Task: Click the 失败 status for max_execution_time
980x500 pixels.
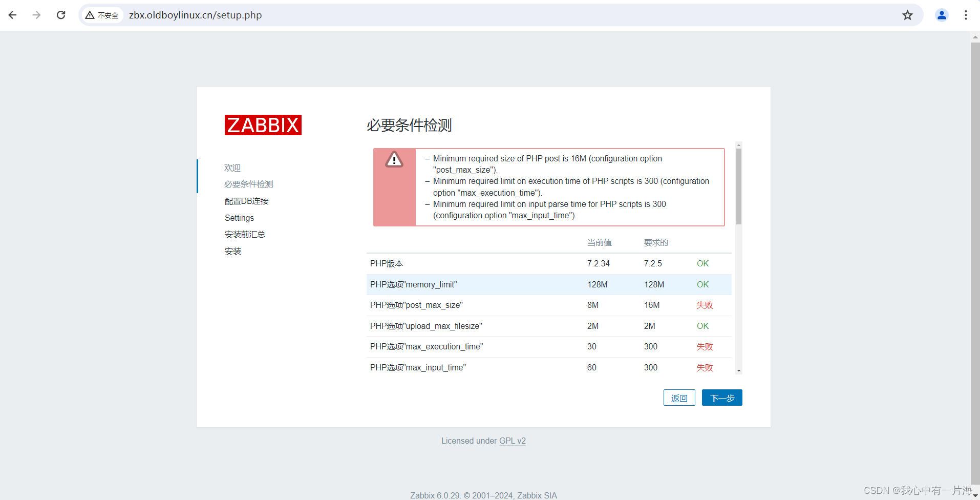Action: click(x=705, y=346)
